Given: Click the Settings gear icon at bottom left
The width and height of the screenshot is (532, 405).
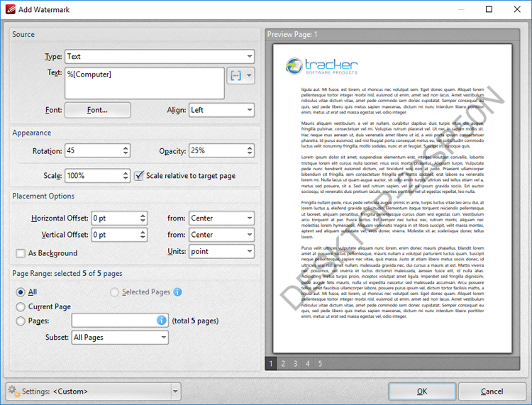Looking at the screenshot, I should (13, 392).
